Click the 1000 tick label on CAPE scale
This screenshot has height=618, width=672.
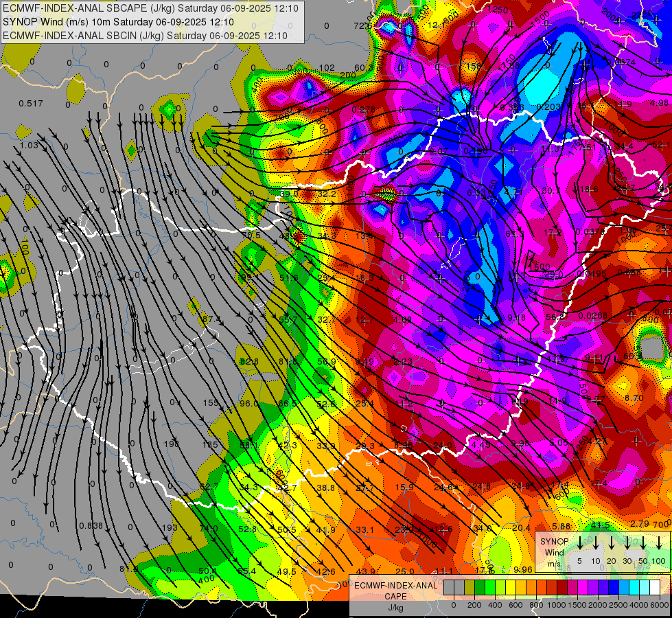557,605
